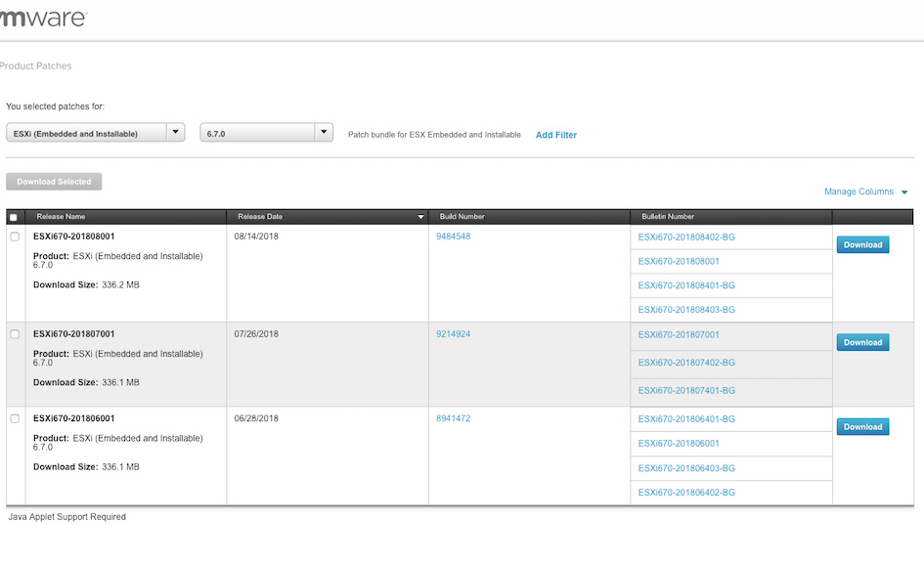Download the ESXi670-201808001 patch
Viewport: 924px width, 563px height.
(x=862, y=244)
